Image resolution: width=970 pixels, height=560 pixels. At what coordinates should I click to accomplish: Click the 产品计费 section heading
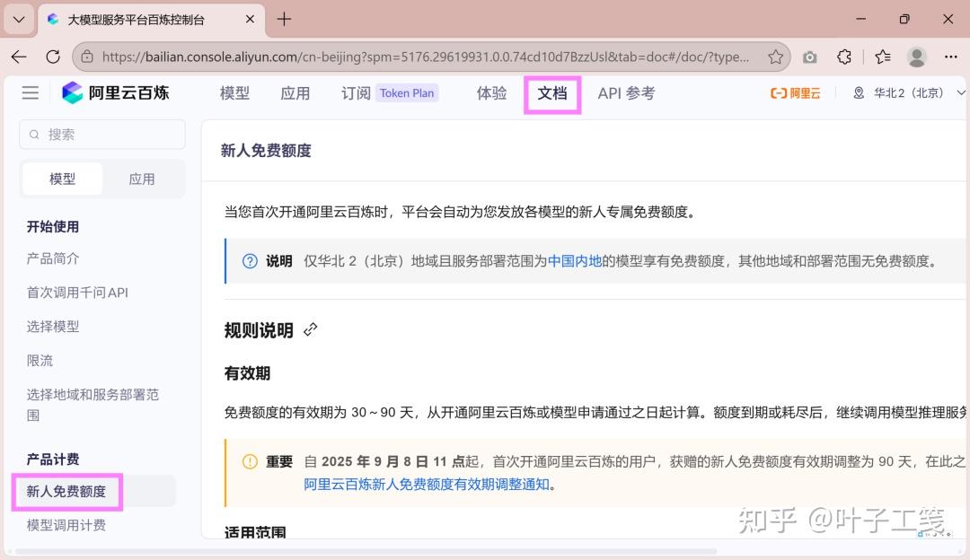[53, 459]
